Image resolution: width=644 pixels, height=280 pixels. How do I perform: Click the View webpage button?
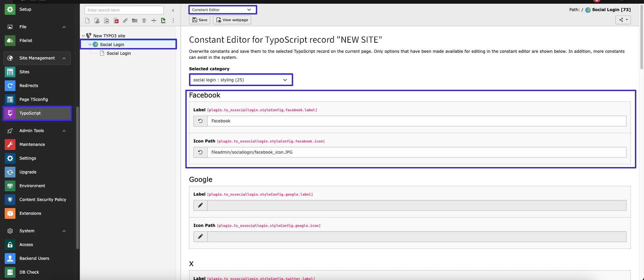pyautogui.click(x=232, y=20)
